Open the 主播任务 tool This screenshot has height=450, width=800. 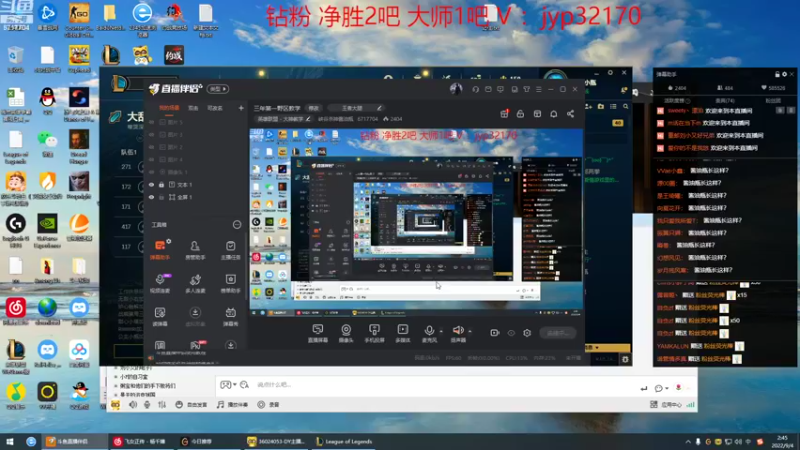[231, 249]
